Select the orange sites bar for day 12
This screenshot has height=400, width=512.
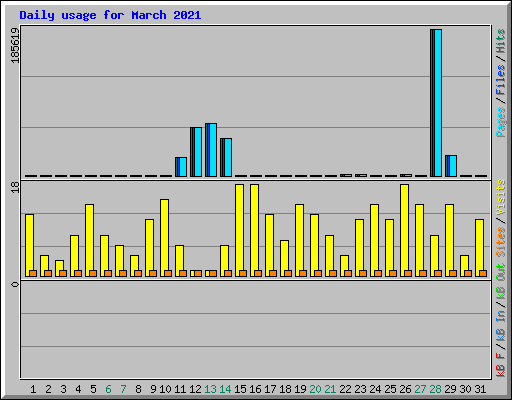pos(198,273)
